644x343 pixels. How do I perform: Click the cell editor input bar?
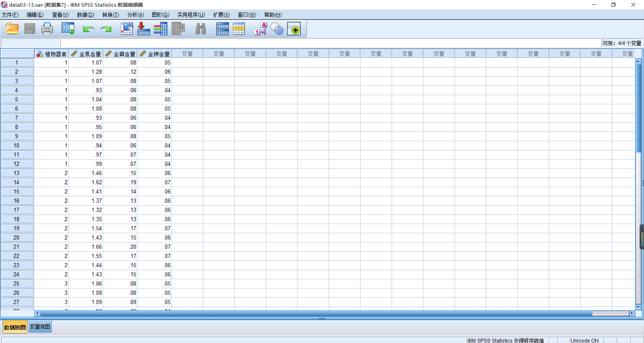[x=330, y=43]
